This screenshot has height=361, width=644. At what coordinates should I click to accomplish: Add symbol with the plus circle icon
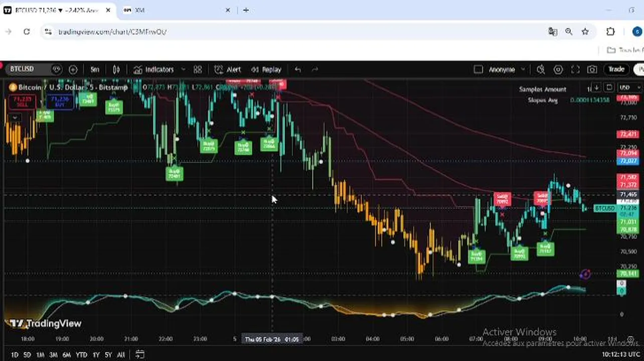tap(73, 69)
